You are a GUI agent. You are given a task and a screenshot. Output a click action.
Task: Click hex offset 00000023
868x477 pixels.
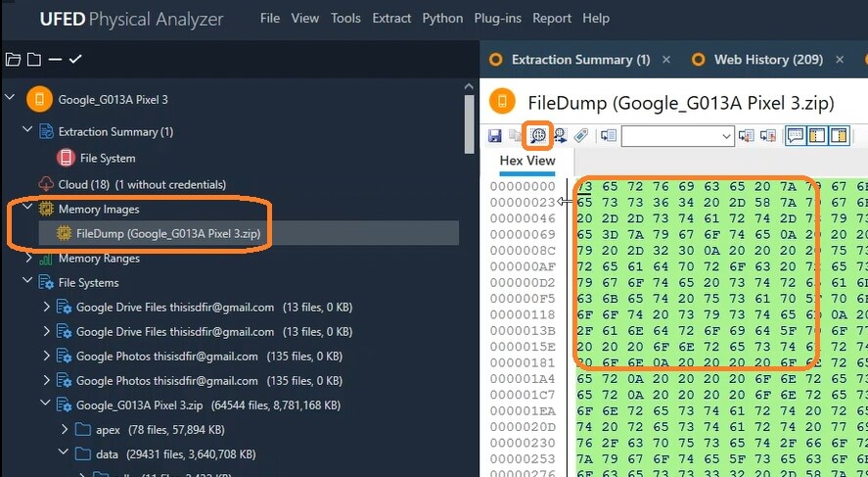523,202
